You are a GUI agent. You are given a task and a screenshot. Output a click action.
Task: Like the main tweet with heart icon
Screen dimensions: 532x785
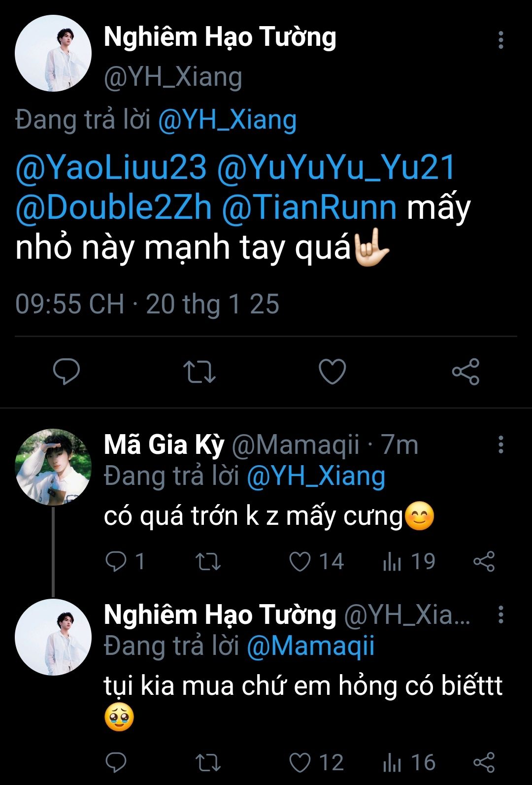(x=332, y=372)
